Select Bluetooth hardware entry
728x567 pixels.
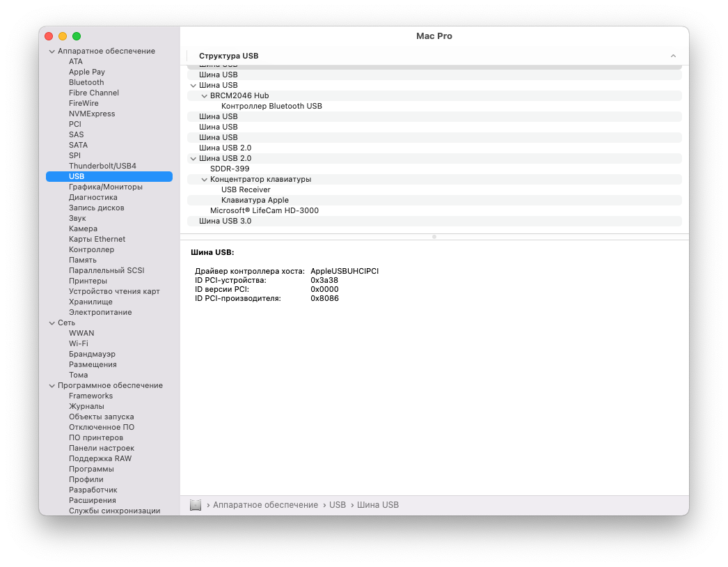[x=86, y=82]
